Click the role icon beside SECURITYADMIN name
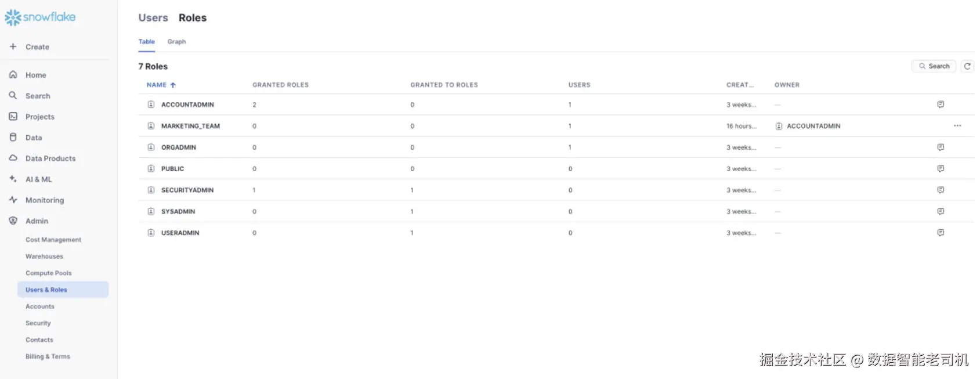Image resolution: width=980 pixels, height=379 pixels. pyautogui.click(x=151, y=190)
